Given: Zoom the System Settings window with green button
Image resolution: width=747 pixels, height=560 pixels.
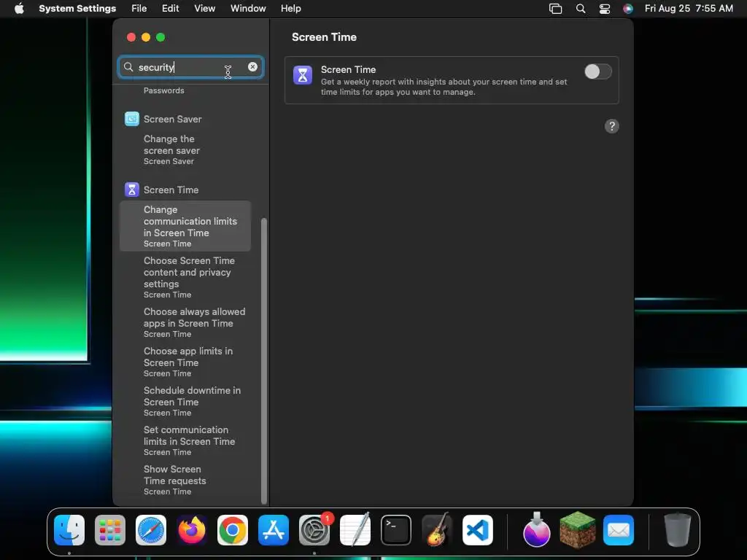Looking at the screenshot, I should (x=160, y=37).
